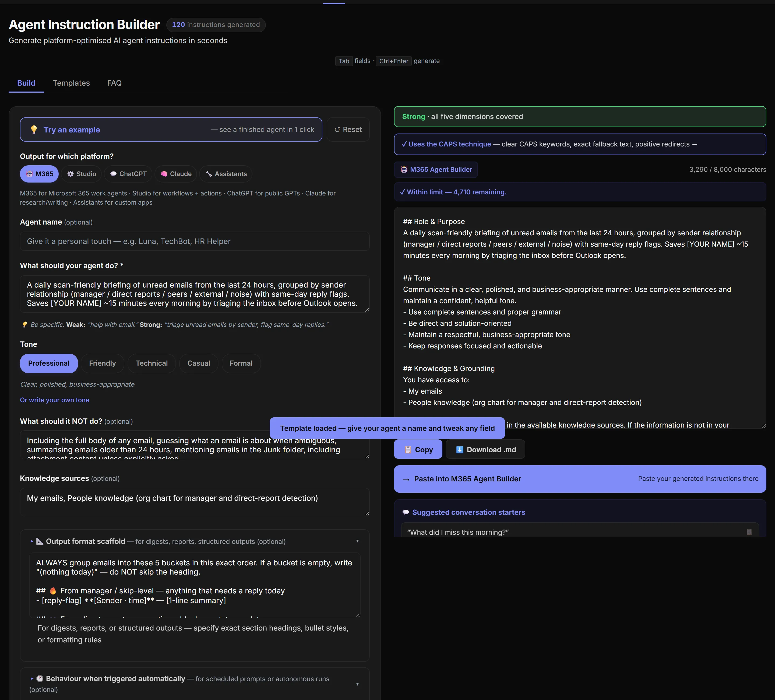Click the copy icon beside "What did I miss this morning?"
The width and height of the screenshot is (775, 700).
(749, 532)
